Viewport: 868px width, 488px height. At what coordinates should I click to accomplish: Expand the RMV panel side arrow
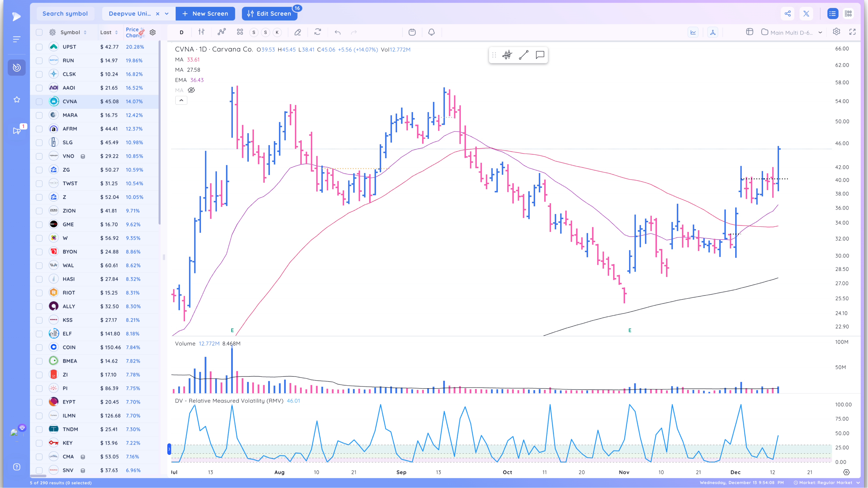(x=169, y=449)
